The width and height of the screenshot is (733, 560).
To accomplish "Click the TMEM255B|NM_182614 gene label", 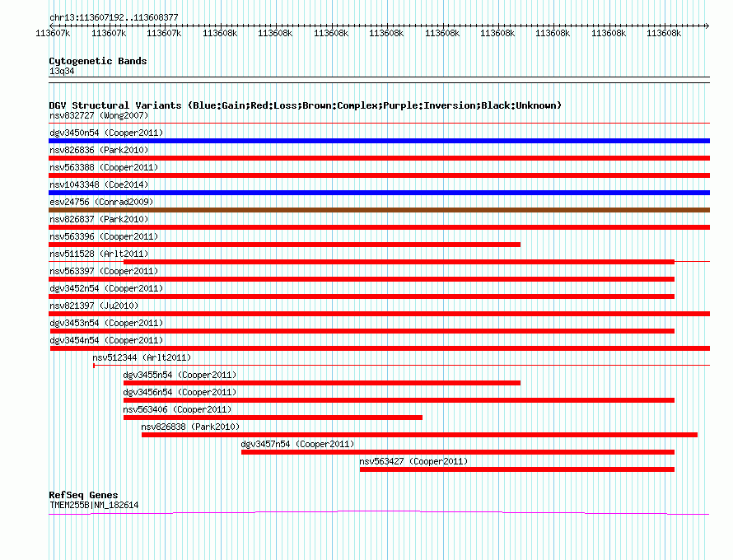I will pyautogui.click(x=94, y=505).
